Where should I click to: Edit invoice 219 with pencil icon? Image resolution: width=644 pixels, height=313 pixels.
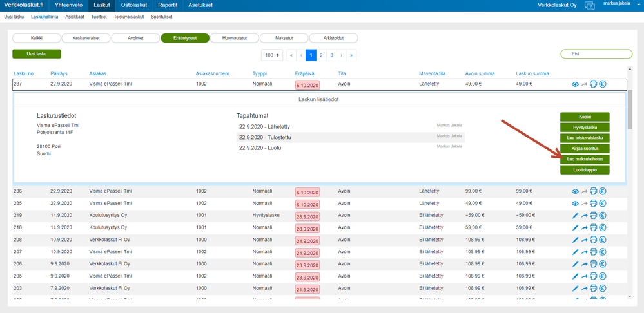pyautogui.click(x=575, y=215)
